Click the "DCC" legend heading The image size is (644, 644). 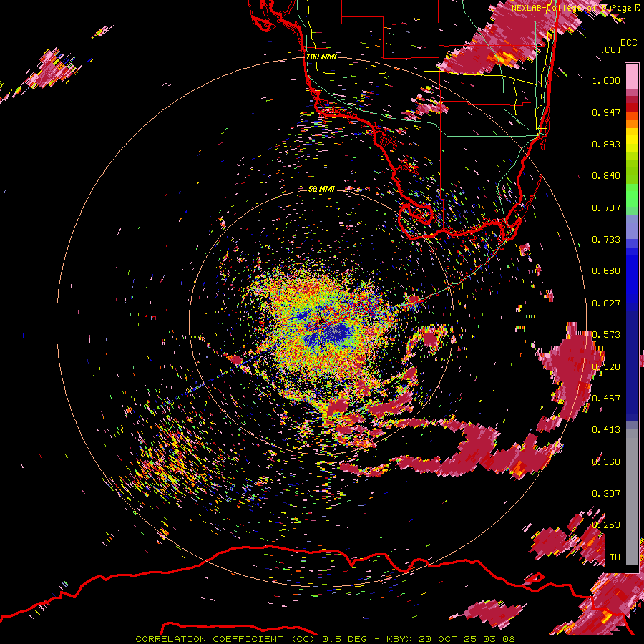[x=628, y=43]
